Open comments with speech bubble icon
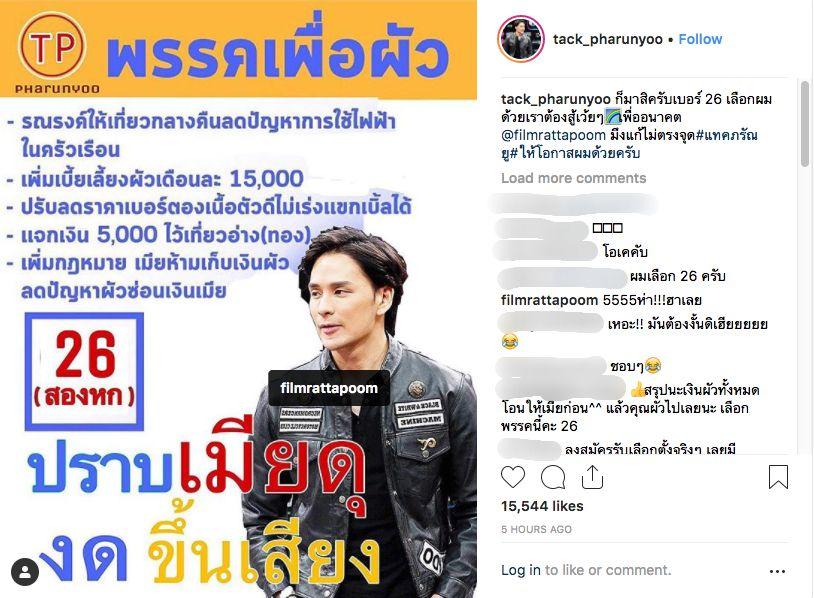Screen dimensions: 814x598 [553, 477]
